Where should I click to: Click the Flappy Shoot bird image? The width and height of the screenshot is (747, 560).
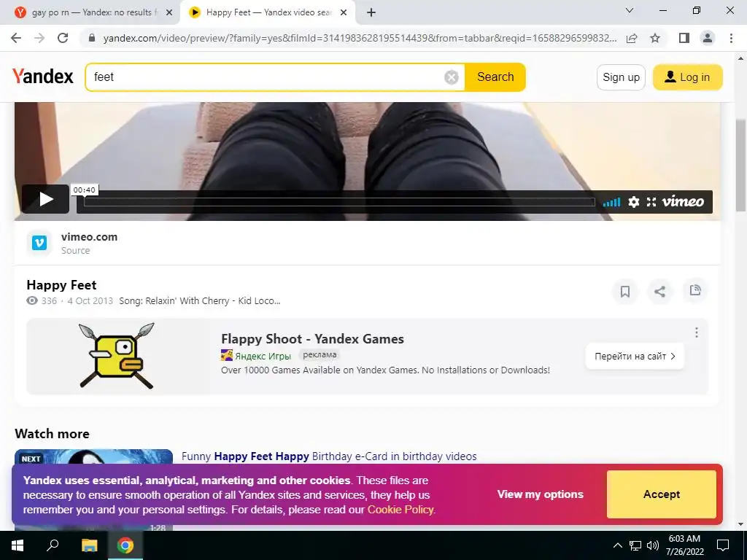[x=117, y=356]
